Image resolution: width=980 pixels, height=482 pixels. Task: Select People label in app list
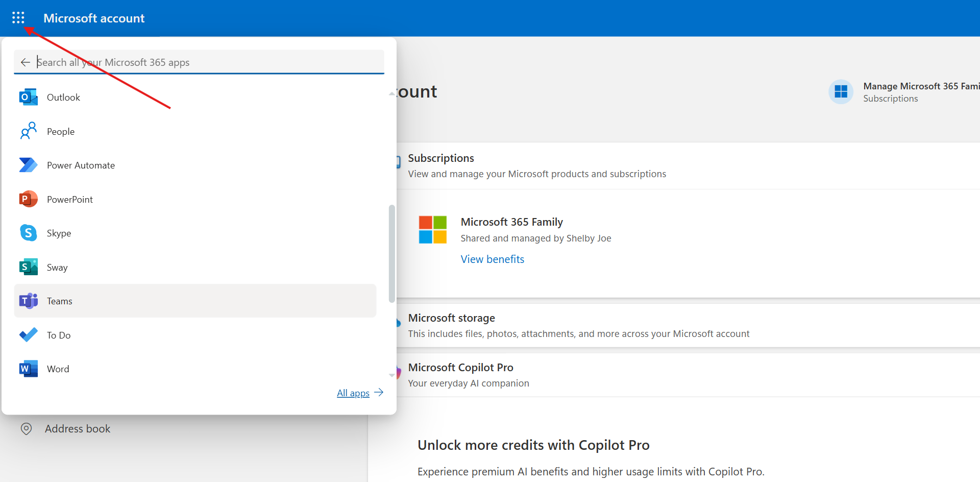[x=61, y=132]
